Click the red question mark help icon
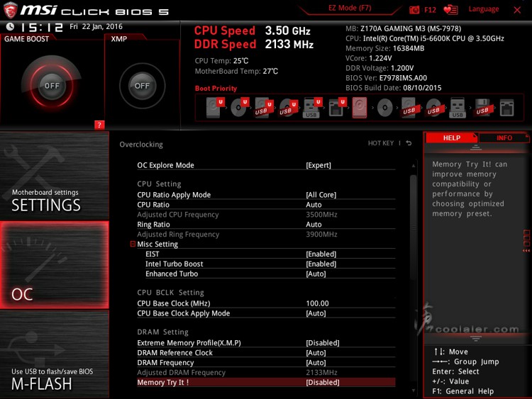This screenshot has height=399, width=532. pos(99,125)
